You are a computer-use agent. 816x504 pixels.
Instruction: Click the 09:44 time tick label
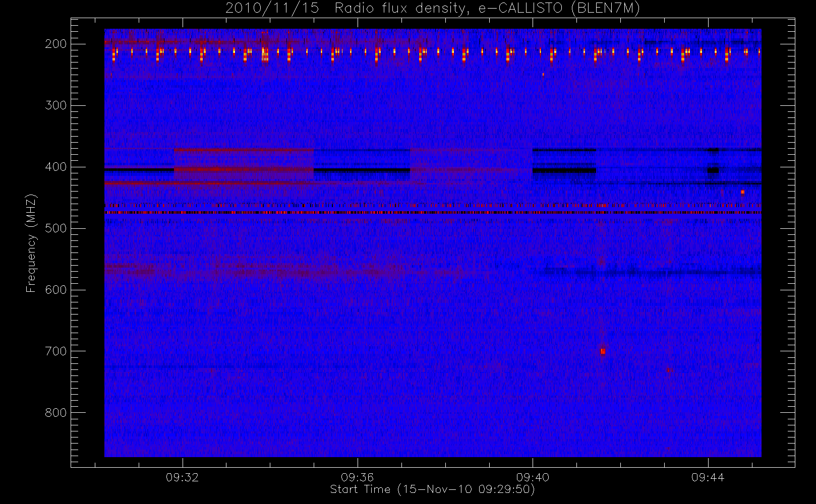point(708,477)
